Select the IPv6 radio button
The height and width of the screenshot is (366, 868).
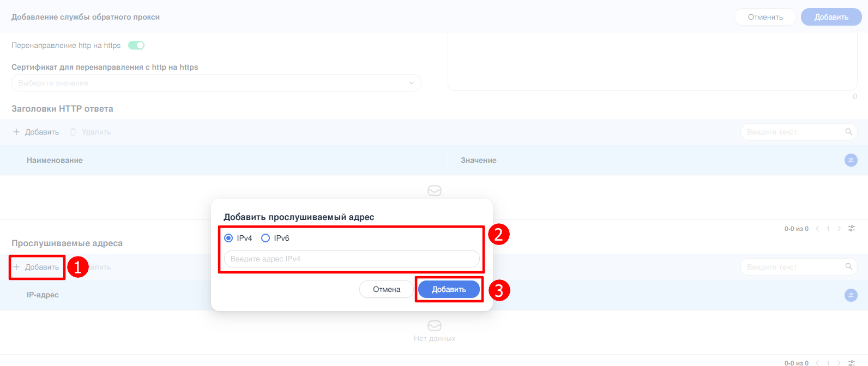click(x=266, y=238)
